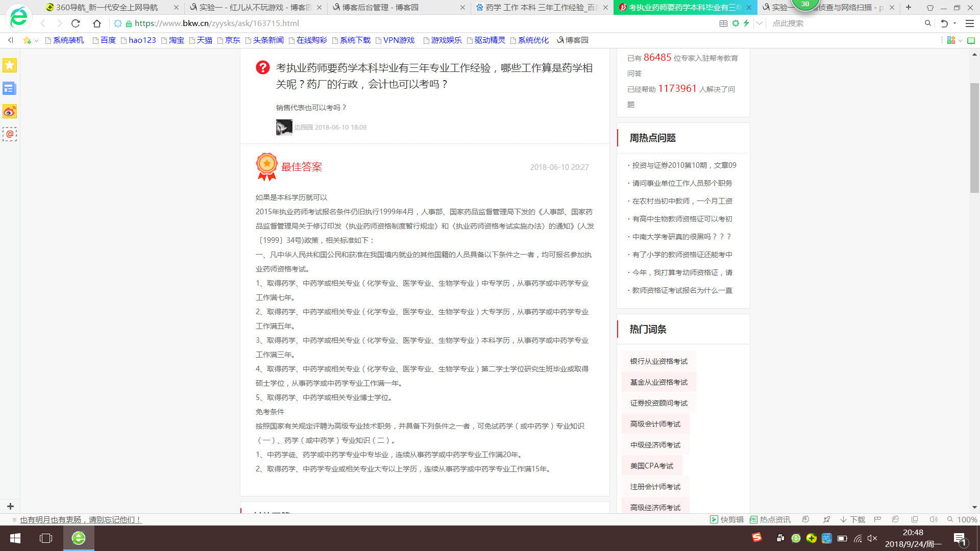Expand address bar dropdown chevron
980x551 pixels.
pyautogui.click(x=759, y=23)
